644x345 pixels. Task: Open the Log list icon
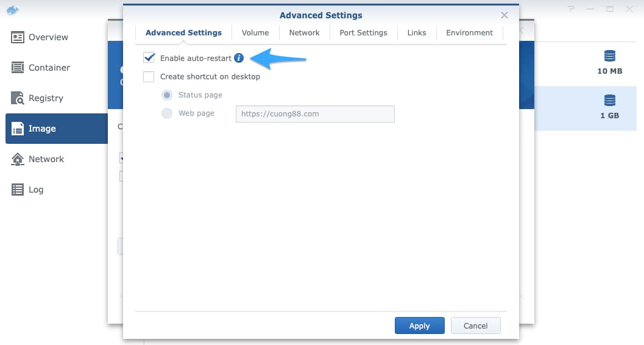18,190
